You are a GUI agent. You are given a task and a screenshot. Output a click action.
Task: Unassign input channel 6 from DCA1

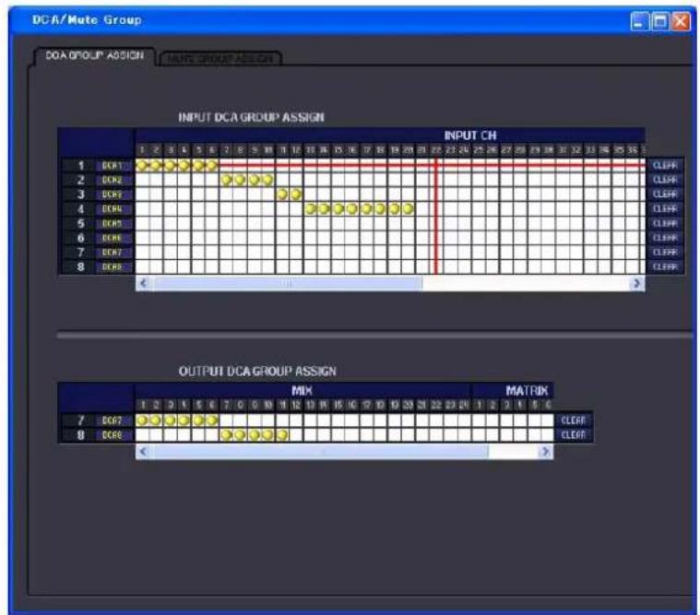pos(212,166)
